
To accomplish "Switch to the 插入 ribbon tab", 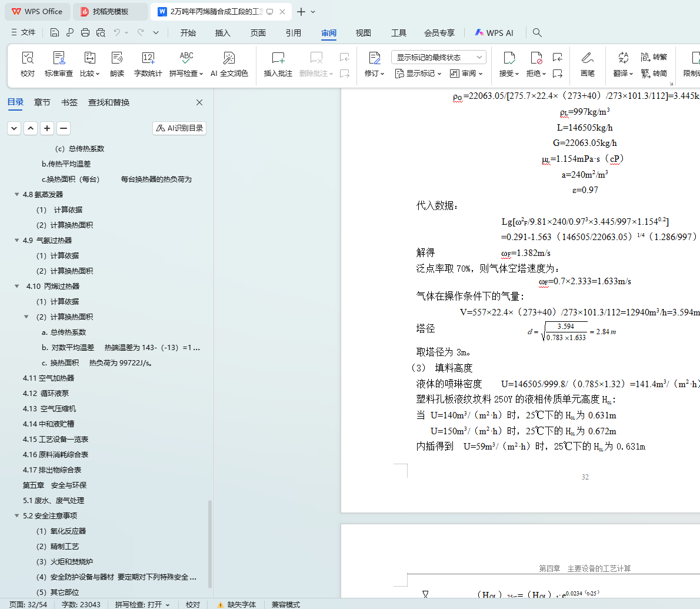I will (223, 33).
